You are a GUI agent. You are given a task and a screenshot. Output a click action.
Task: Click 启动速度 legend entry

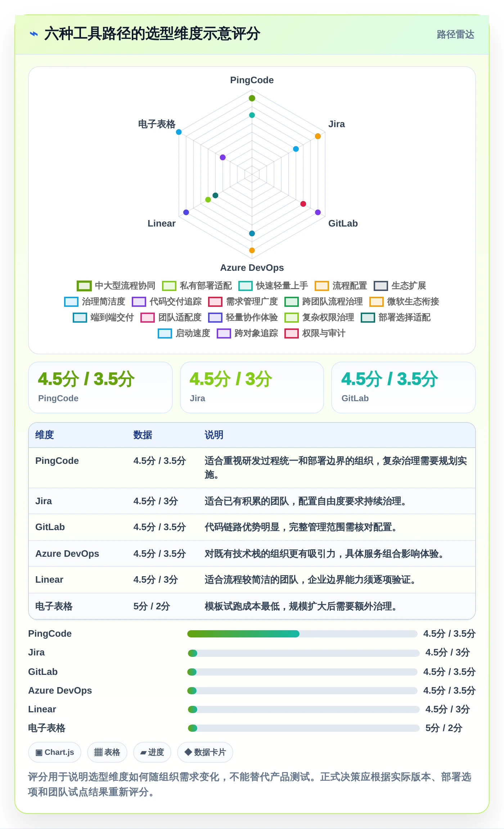pos(184,333)
